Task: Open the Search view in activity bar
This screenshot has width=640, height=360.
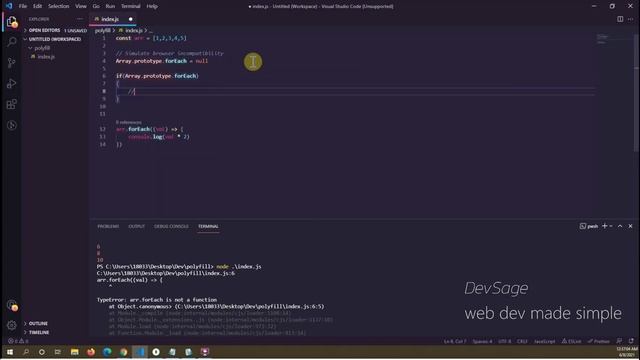Action: (12, 42)
